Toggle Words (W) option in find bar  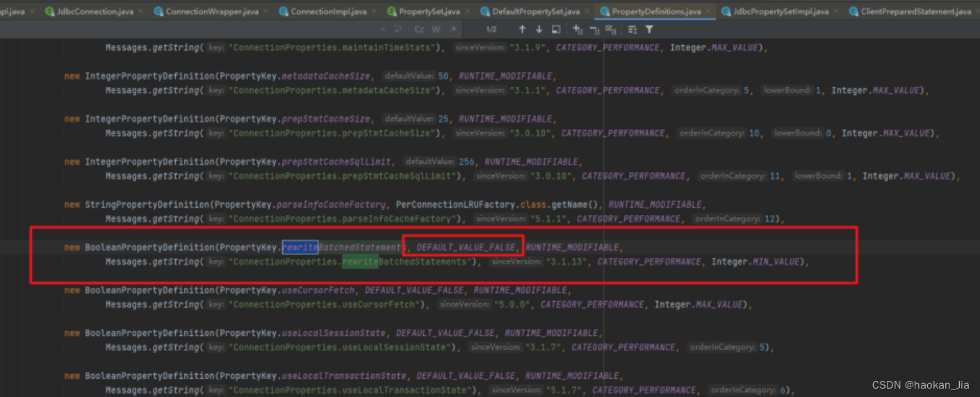(436, 29)
